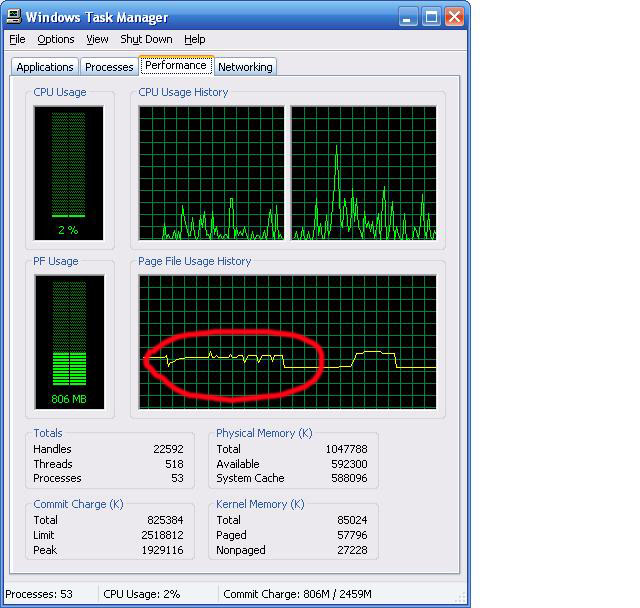640x608 pixels.
Task: Minimize the Task Manager window
Action: click(x=407, y=17)
